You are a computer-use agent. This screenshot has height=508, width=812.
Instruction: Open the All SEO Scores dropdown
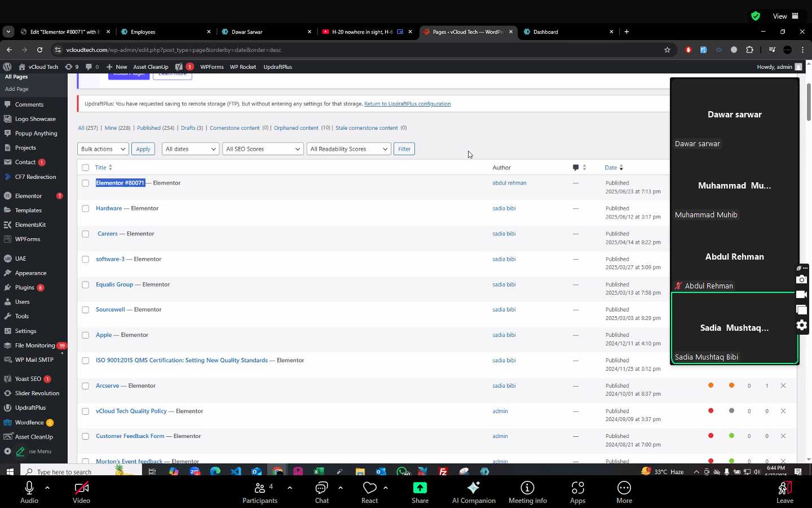(263, 149)
